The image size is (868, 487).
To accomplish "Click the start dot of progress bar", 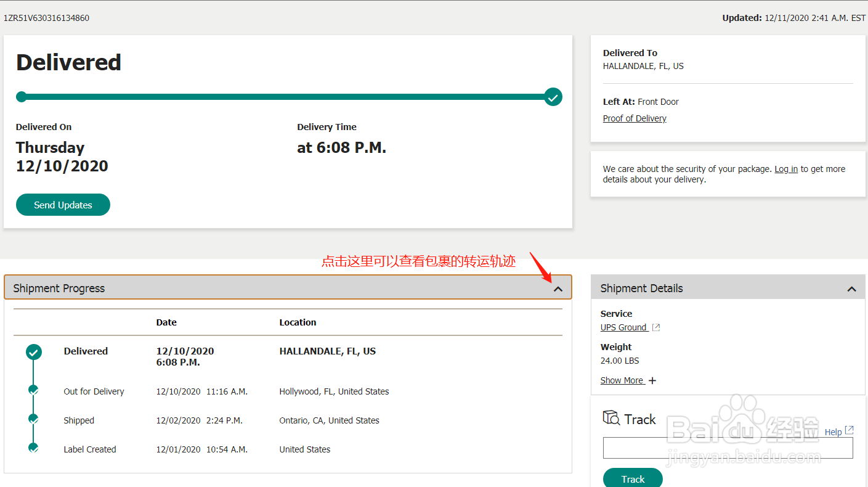I will [22, 97].
